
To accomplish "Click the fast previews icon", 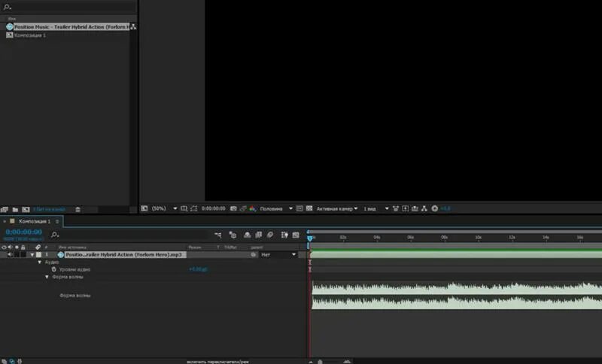I will 406,208.
